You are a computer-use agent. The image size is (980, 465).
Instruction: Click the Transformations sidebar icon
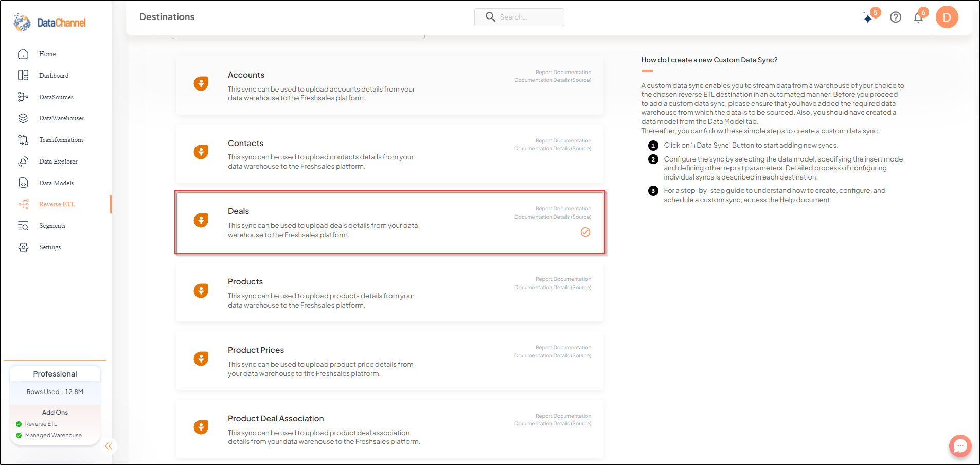coord(23,140)
